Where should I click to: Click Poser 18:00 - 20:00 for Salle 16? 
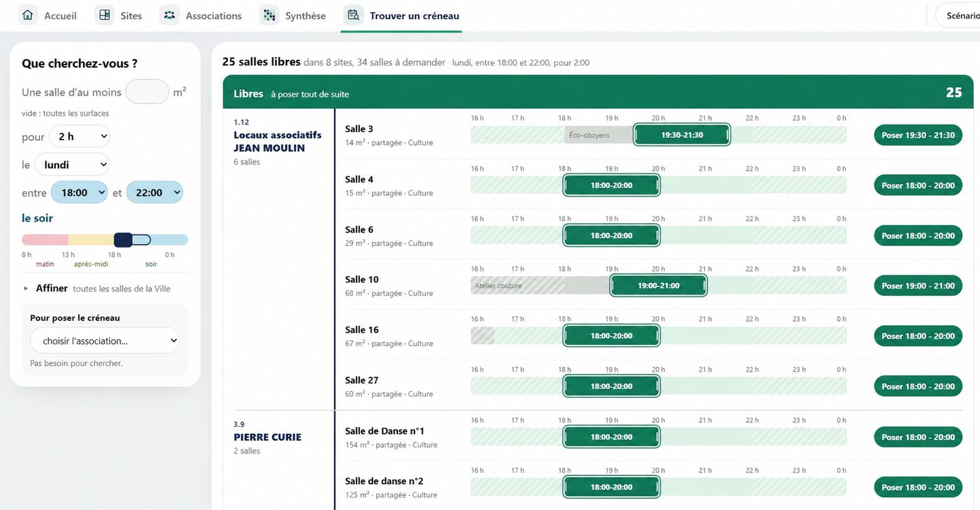click(918, 336)
